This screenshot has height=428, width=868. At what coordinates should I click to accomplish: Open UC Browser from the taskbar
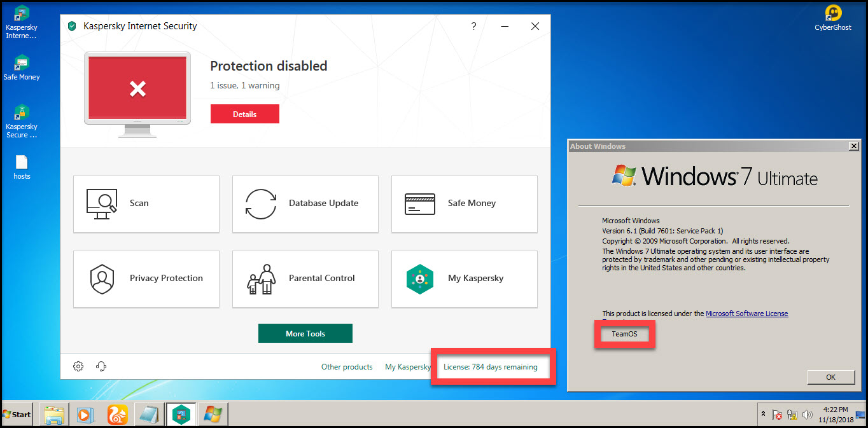tap(118, 415)
